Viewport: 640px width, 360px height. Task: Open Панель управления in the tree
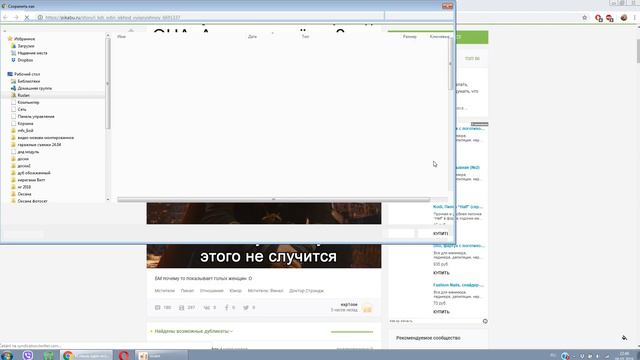(36, 116)
